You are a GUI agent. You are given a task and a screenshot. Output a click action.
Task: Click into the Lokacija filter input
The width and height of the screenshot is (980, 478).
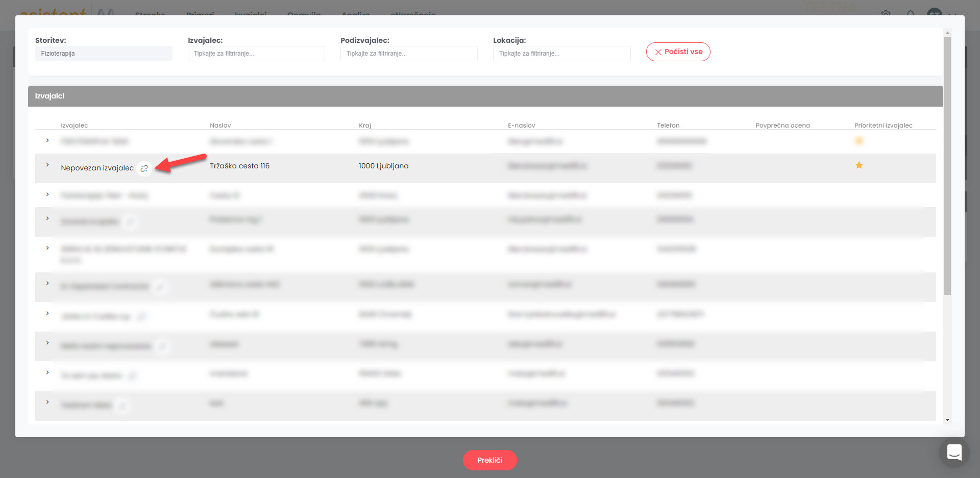point(561,54)
